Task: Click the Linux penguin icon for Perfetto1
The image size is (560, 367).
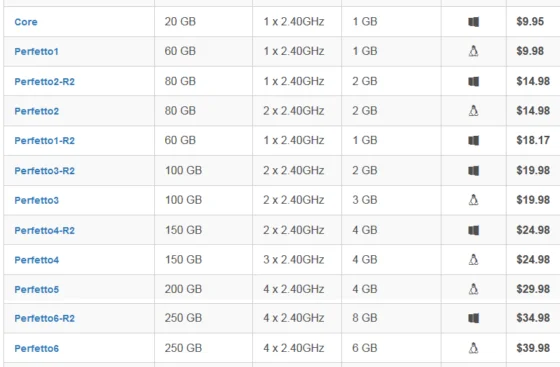Action: 474,51
